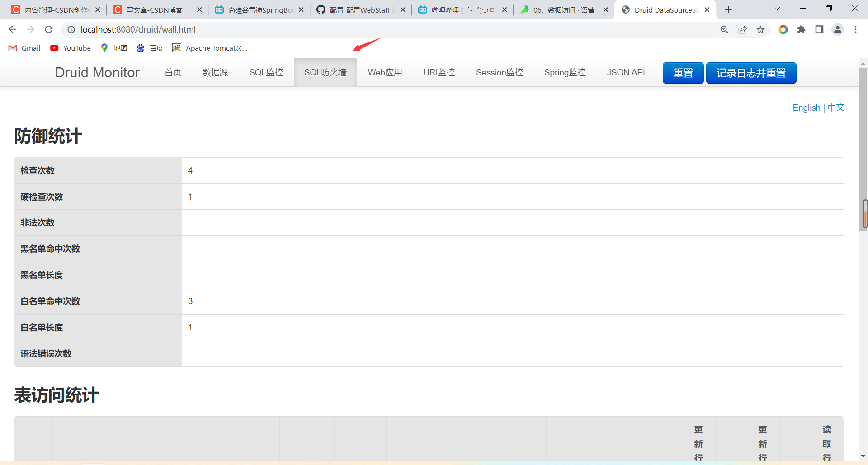The width and height of the screenshot is (868, 465).
Task: Open the Gmail bookmark
Action: (x=24, y=48)
